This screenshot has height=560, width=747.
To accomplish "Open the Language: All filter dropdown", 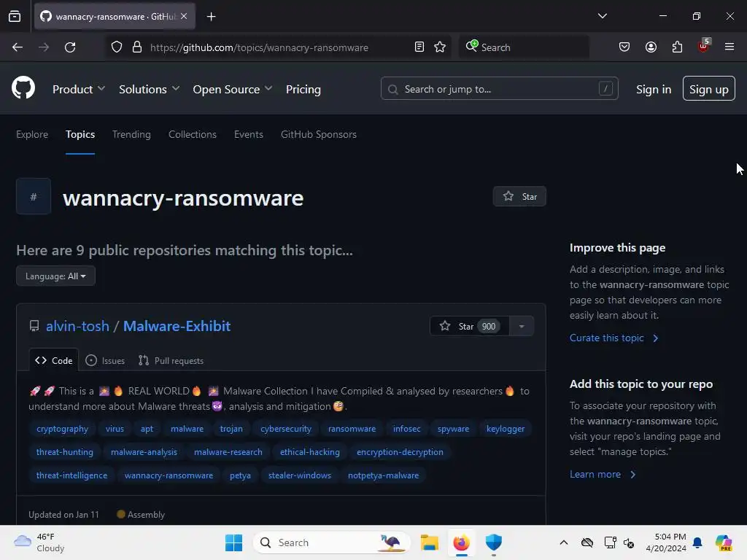I will (x=55, y=276).
